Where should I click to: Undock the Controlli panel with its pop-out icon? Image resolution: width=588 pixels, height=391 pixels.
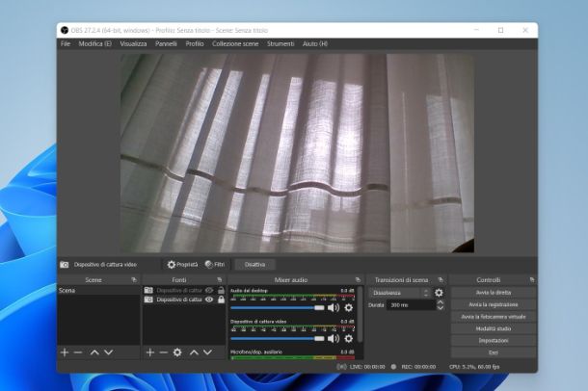tap(532, 279)
